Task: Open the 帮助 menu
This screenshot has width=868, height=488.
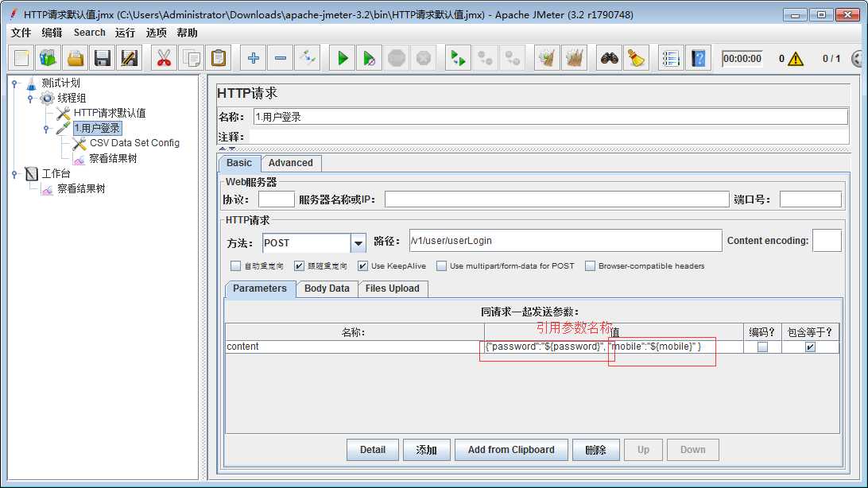Action: coord(187,33)
